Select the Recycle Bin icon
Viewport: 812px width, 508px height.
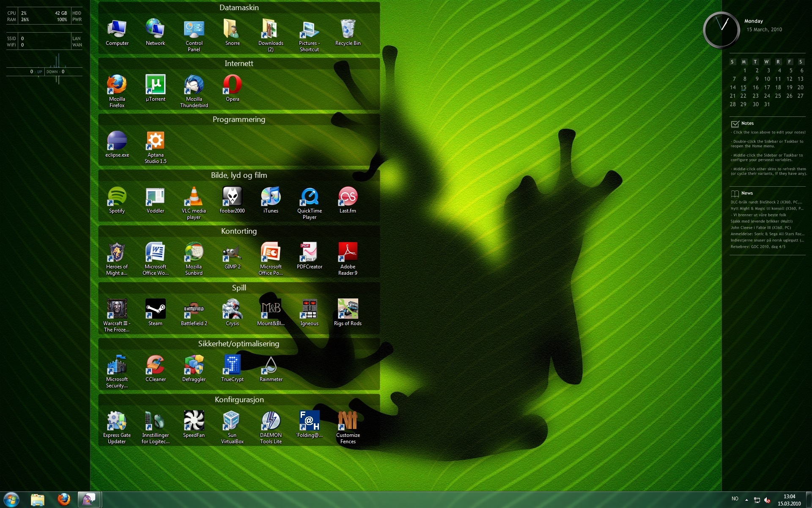coord(348,33)
